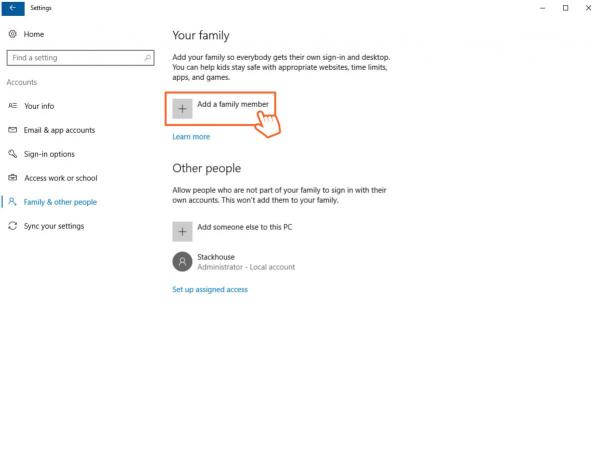The height and width of the screenshot is (466, 600).
Task: Open Family & other people section
Action: click(x=60, y=202)
